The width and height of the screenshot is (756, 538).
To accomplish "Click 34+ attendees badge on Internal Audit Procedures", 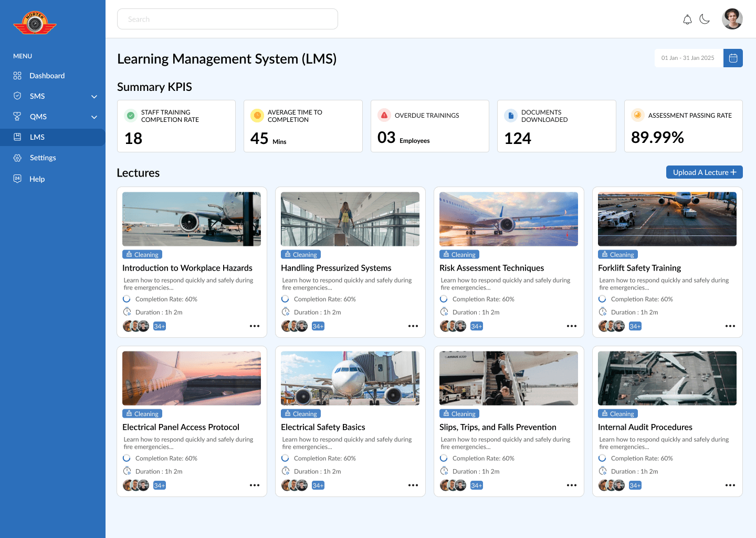I will click(x=635, y=485).
